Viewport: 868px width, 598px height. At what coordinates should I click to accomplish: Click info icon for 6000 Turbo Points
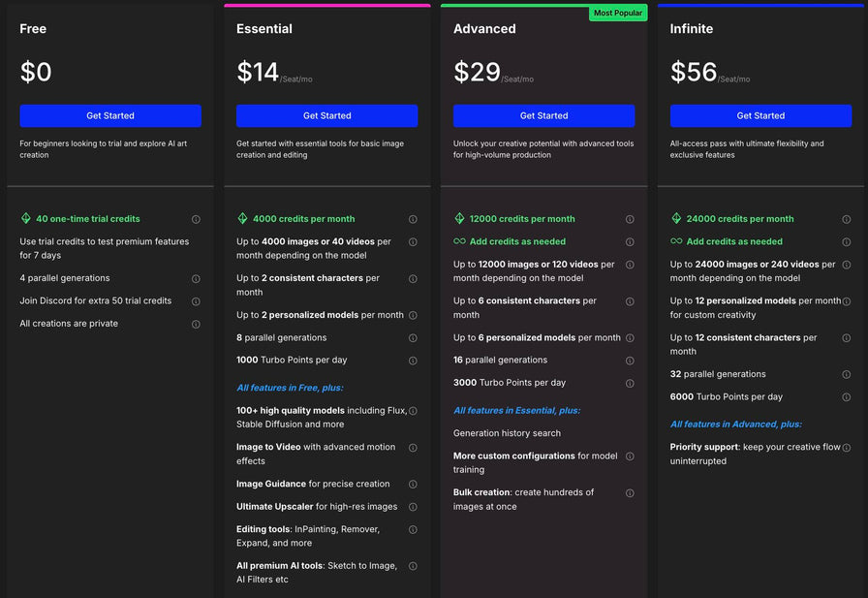tap(847, 397)
